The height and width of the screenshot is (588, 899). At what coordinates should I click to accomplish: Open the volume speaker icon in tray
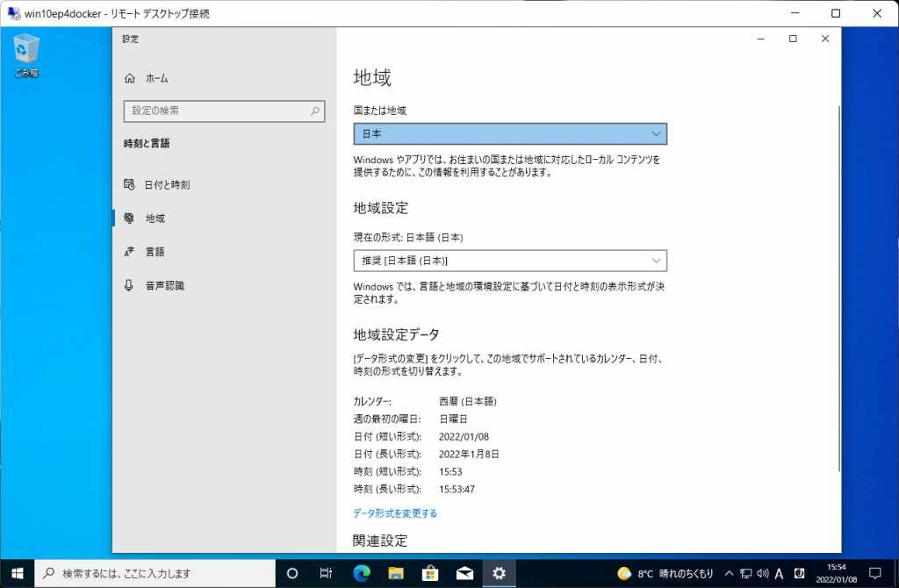[763, 573]
